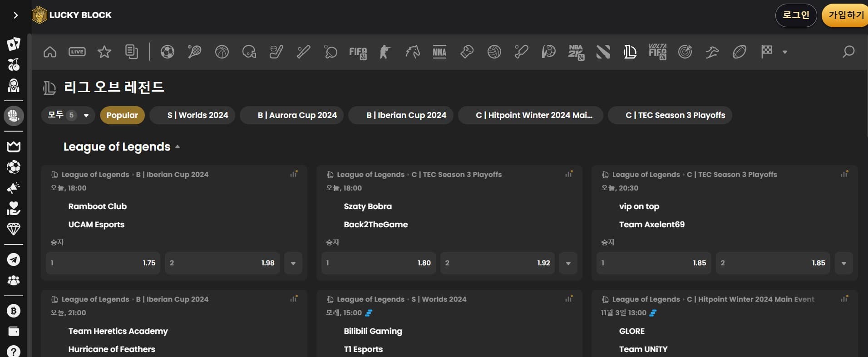
Task: Select the darts target icon
Action: tap(685, 52)
